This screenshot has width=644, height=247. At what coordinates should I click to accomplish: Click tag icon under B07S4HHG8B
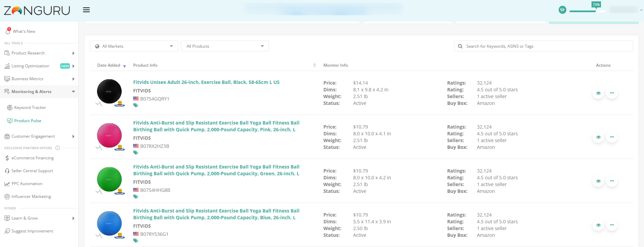[136, 197]
